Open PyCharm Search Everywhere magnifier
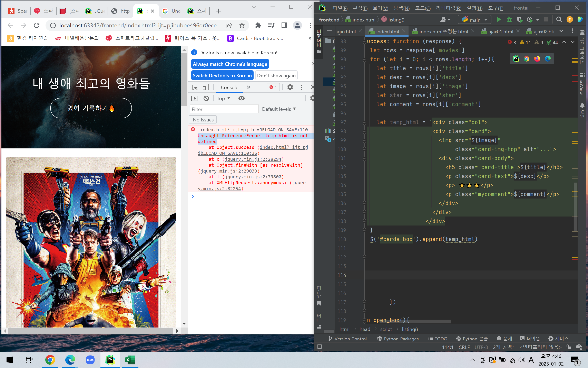 coord(559,19)
